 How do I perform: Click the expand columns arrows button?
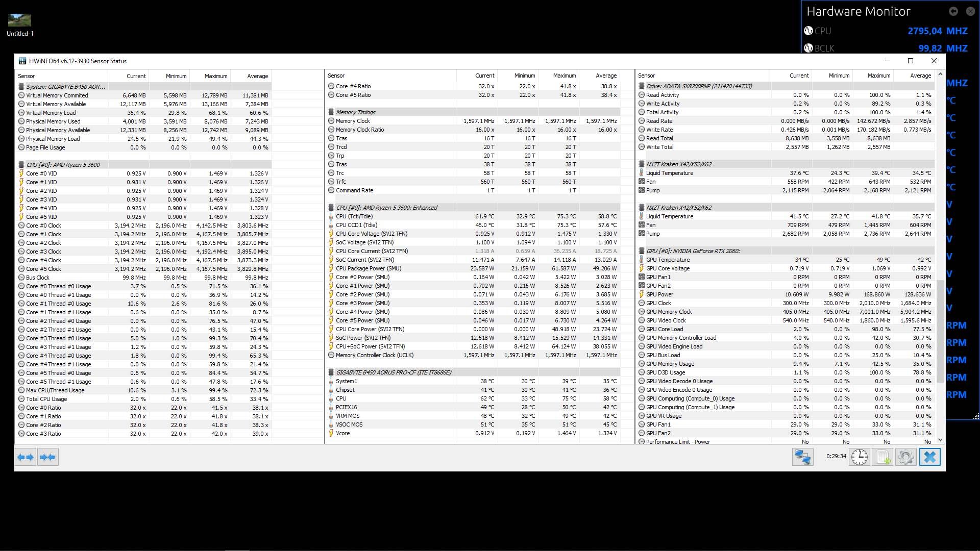coord(25,457)
